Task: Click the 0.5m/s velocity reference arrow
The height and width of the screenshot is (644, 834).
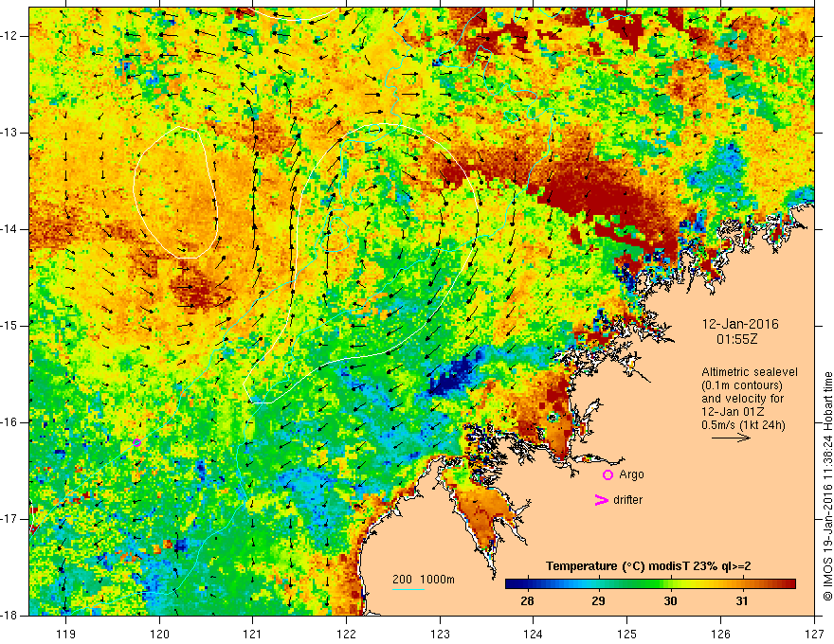Action: 731,438
